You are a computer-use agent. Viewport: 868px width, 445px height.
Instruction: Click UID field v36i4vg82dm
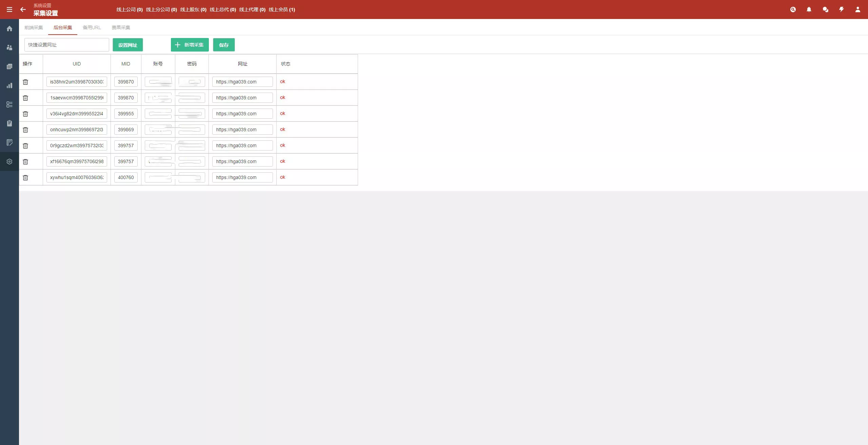pyautogui.click(x=77, y=114)
